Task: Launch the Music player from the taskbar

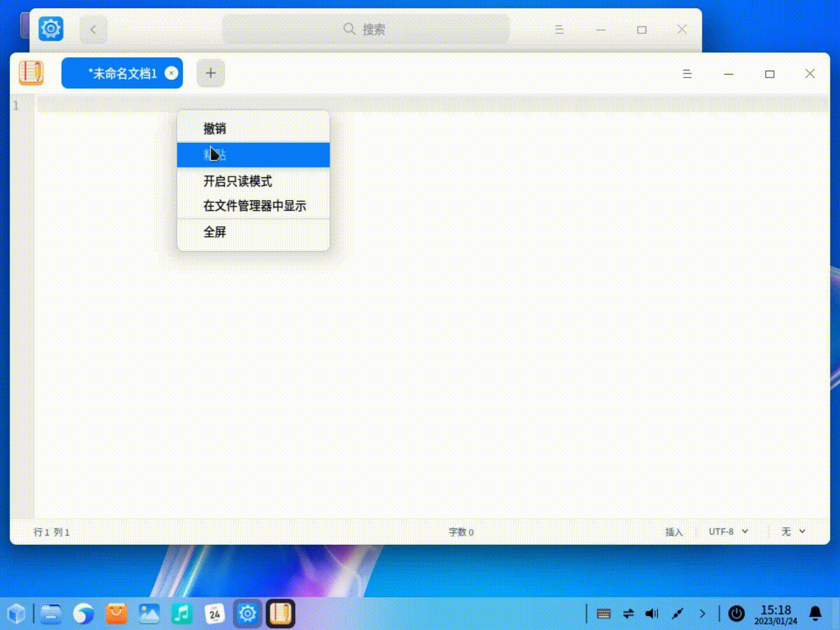Action: tap(182, 613)
